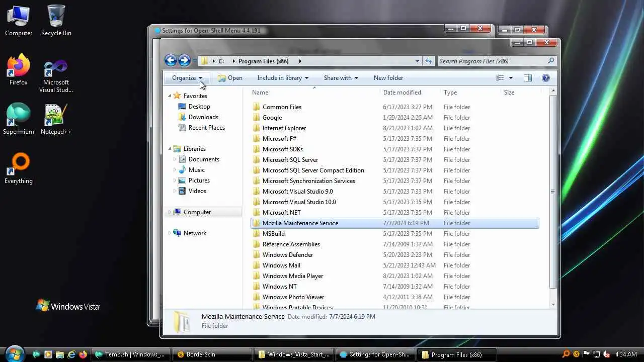644x362 pixels.
Task: Open the Notepad++ desktop shortcut
Action: tap(56, 120)
